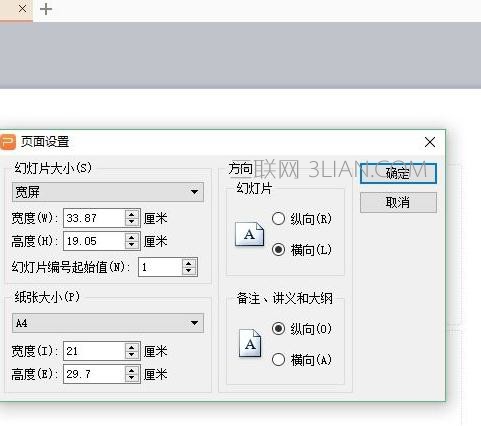The width and height of the screenshot is (481, 426).
Task: Decrease paper 宽度(I) with down arrow
Action: pos(132,355)
